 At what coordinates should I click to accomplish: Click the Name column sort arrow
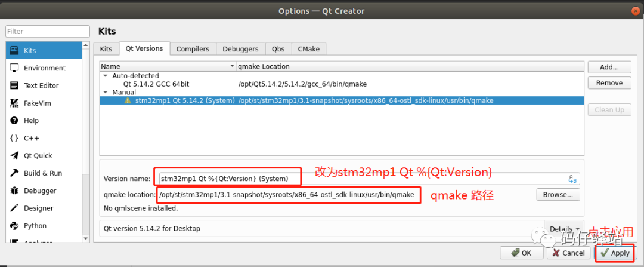coord(231,67)
